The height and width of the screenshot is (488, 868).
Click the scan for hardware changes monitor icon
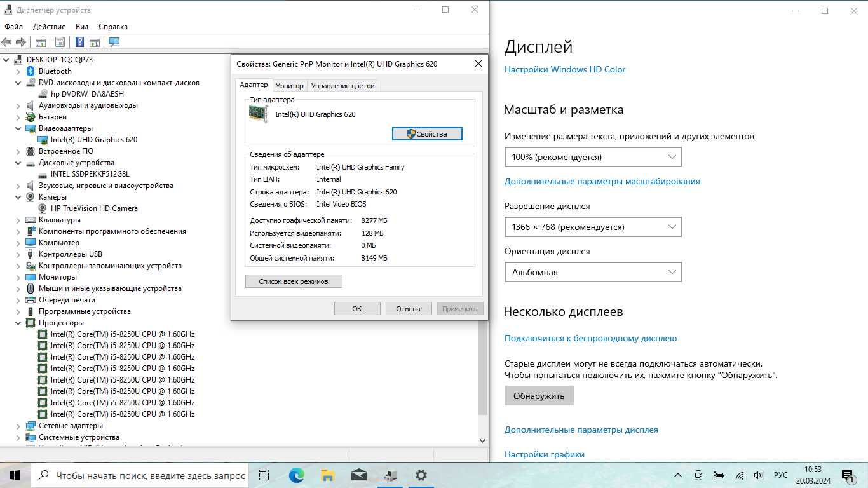pyautogui.click(x=114, y=42)
